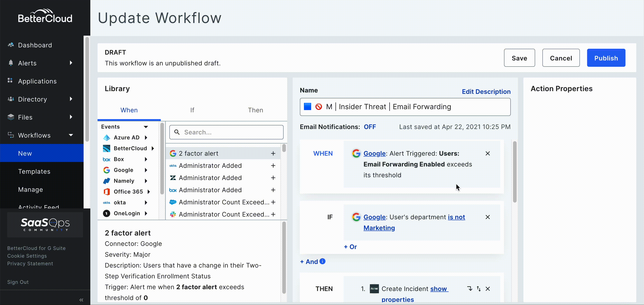Switch to the When library tab

click(129, 110)
